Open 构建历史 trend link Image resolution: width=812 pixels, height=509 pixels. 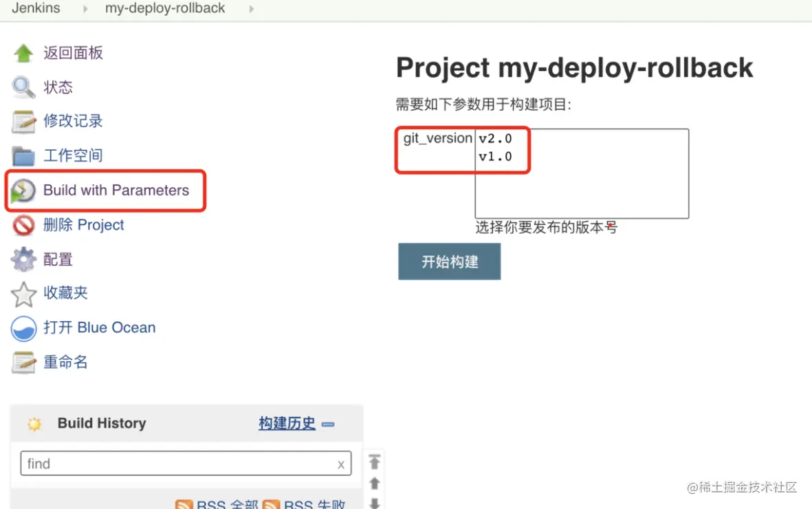(287, 424)
